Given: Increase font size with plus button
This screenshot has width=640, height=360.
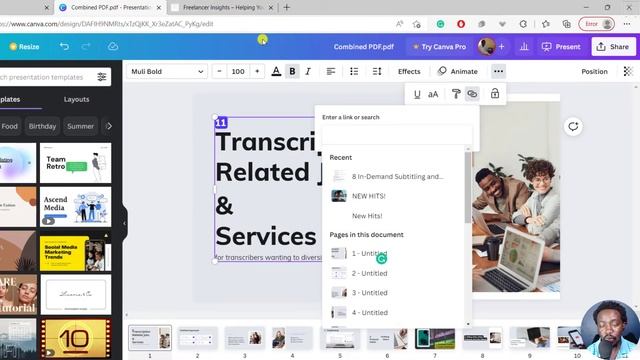Looking at the screenshot, I should 257,71.
